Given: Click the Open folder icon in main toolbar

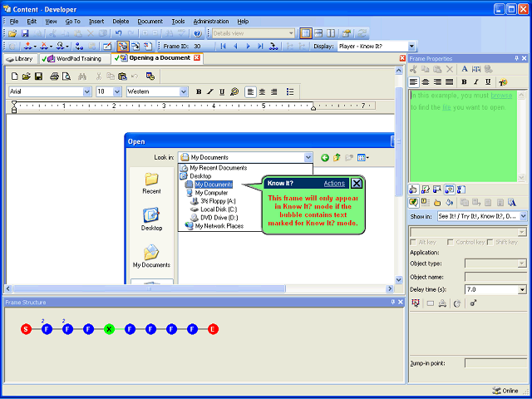Looking at the screenshot, I should pos(12,33).
